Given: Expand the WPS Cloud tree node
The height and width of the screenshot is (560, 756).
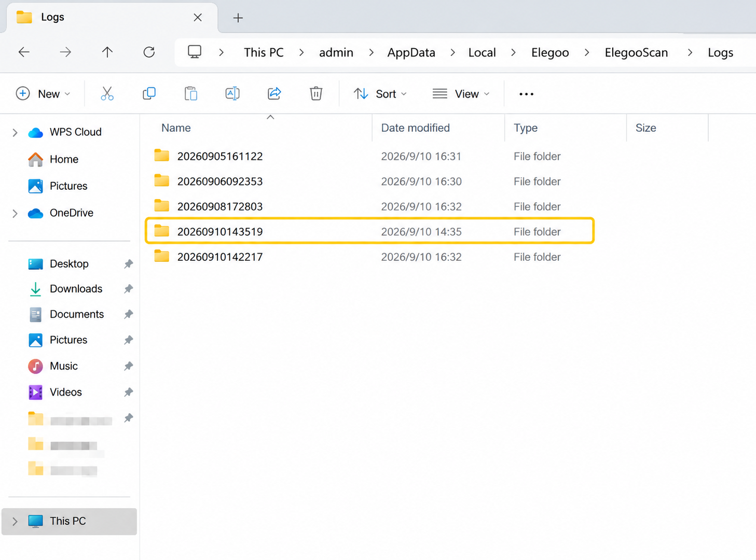Looking at the screenshot, I should 15,133.
